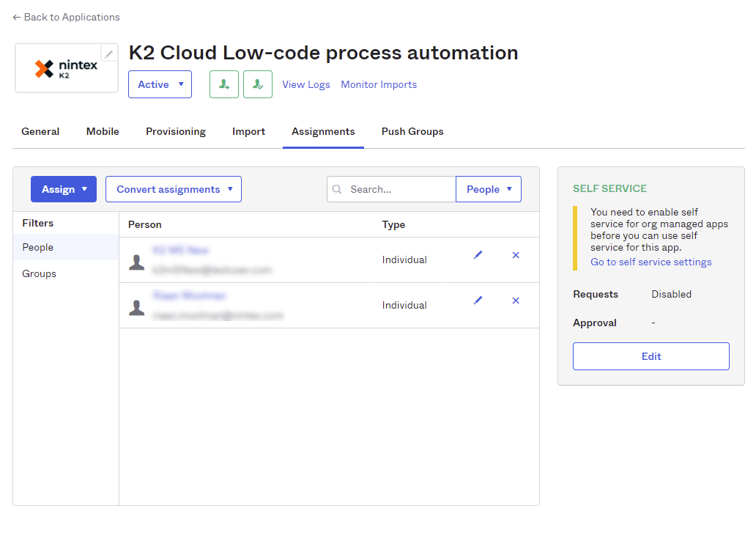Select the Groups filter

click(40, 273)
